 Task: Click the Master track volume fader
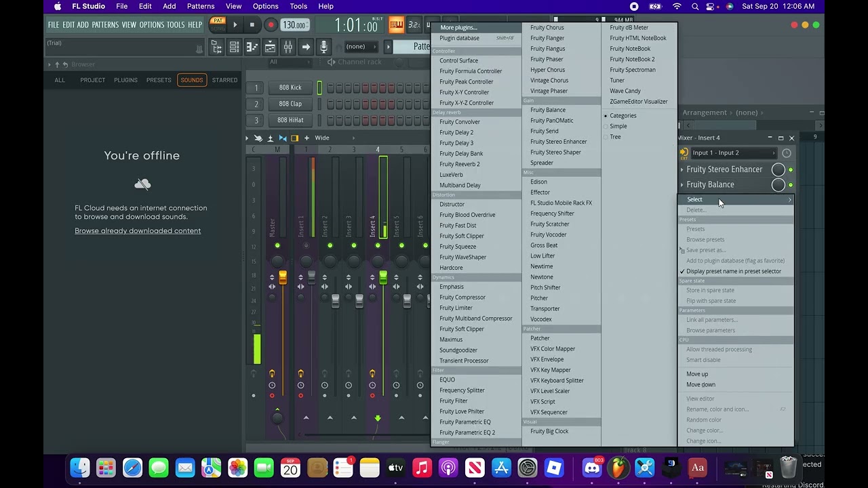point(283,277)
